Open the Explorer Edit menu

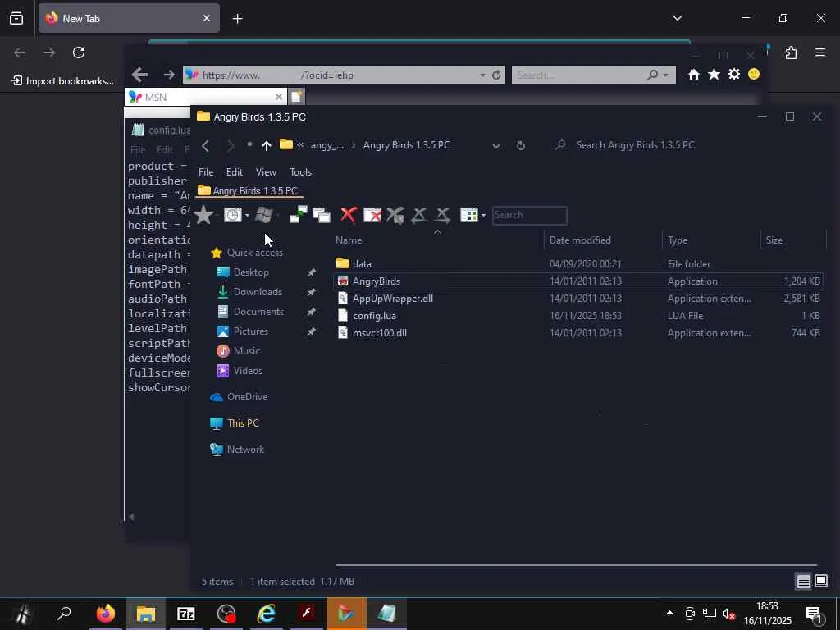coord(234,172)
